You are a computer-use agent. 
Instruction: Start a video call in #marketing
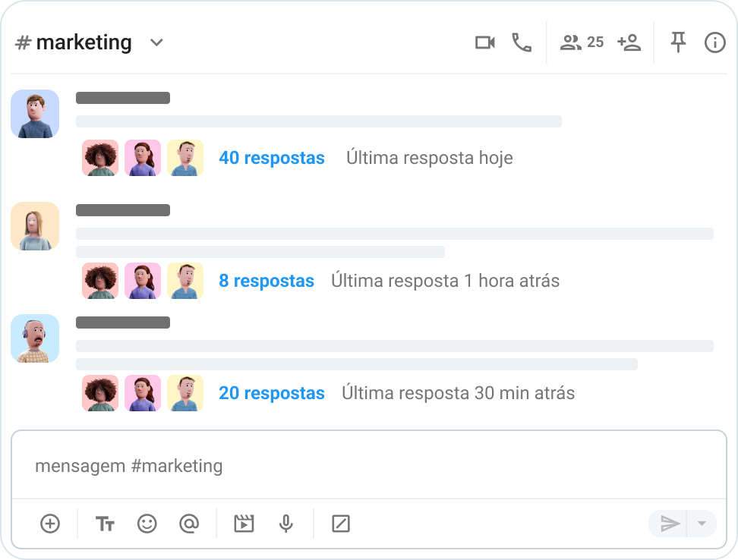(485, 42)
